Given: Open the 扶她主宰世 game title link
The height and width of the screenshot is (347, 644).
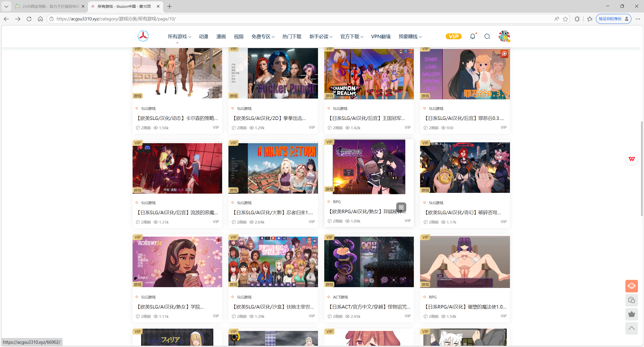Looking at the screenshot, I should point(273,307).
